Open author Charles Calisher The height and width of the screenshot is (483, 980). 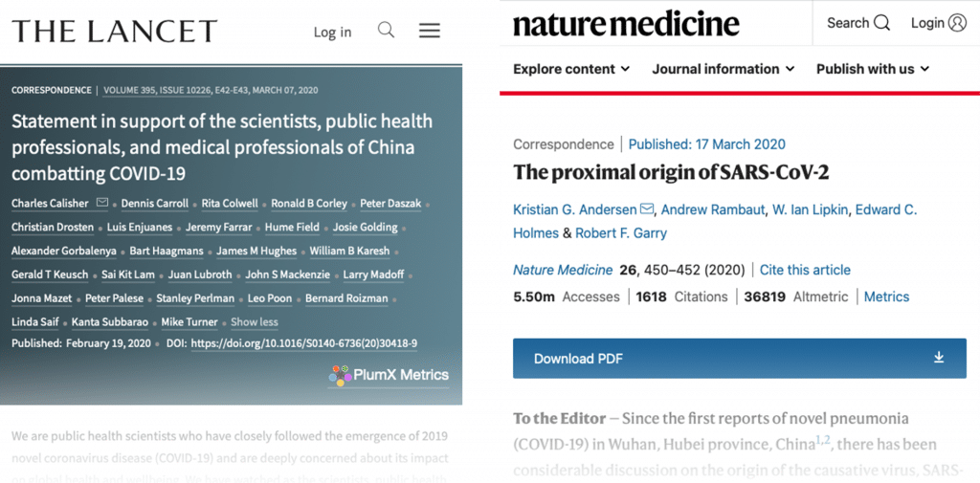pos(52,203)
